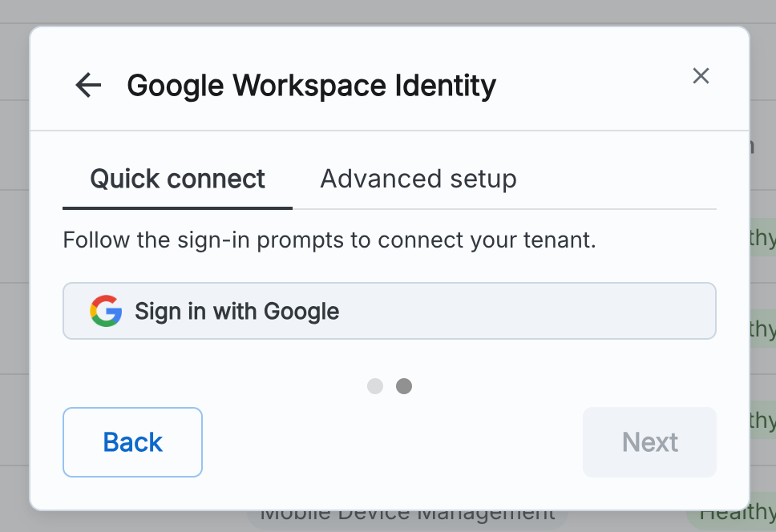Click the empty area right of Advanced setup
Image resolution: width=776 pixels, height=532 pixels.
tap(617, 179)
